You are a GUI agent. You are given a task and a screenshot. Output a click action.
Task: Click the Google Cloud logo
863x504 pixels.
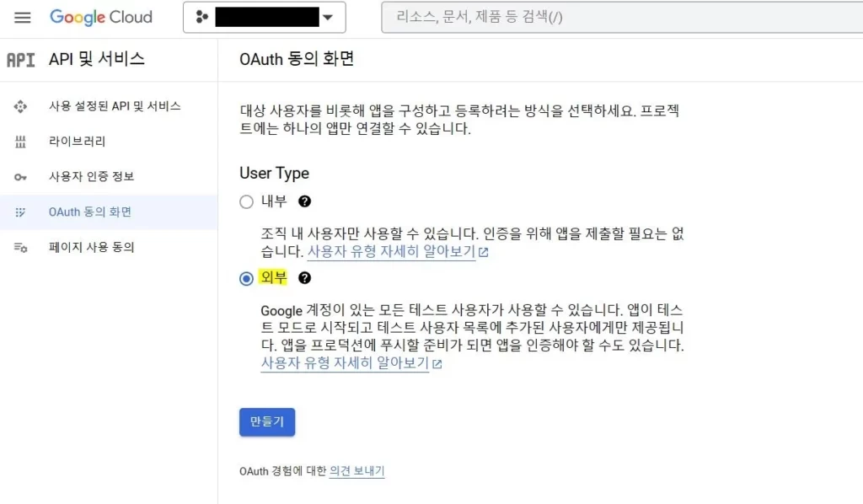click(101, 17)
